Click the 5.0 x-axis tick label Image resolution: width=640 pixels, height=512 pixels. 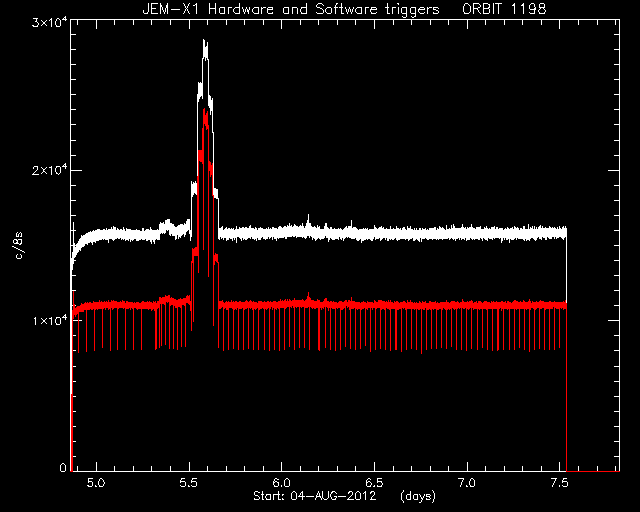click(96, 483)
